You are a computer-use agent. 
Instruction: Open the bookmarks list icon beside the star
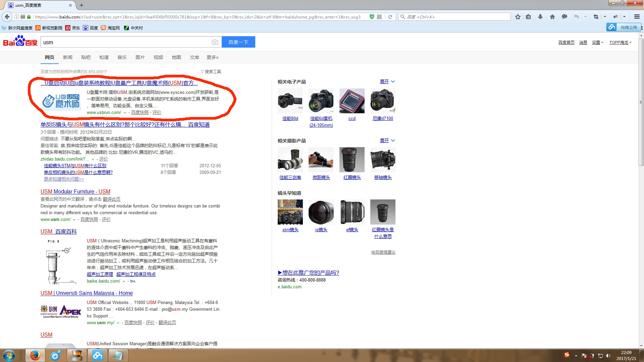coord(528,17)
